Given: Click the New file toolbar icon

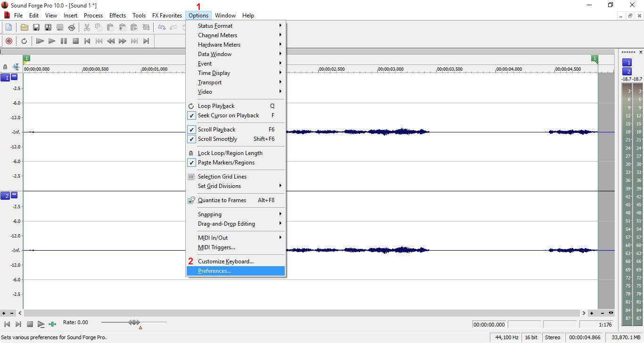Looking at the screenshot, I should [x=8, y=27].
